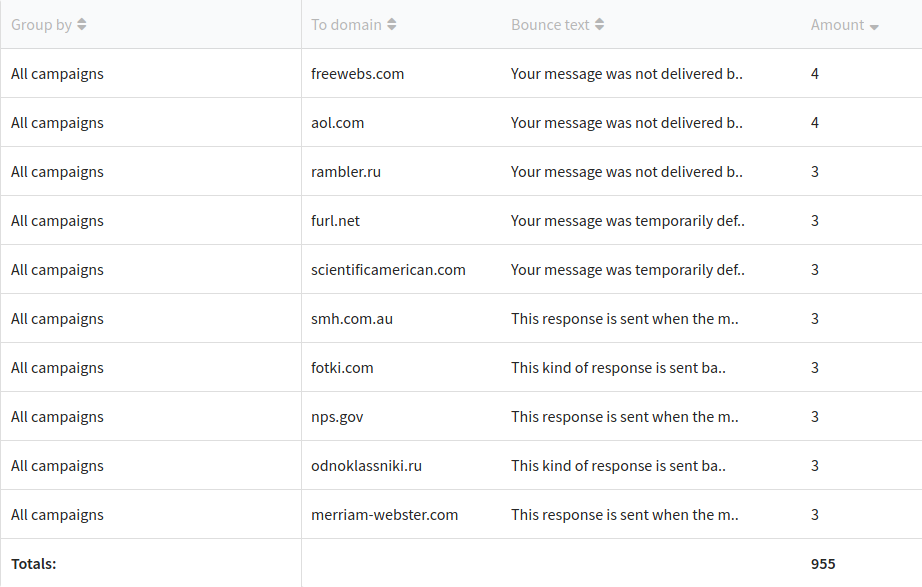This screenshot has width=922, height=587.
Task: Click the Totals amount 955
Action: pyautogui.click(x=823, y=564)
